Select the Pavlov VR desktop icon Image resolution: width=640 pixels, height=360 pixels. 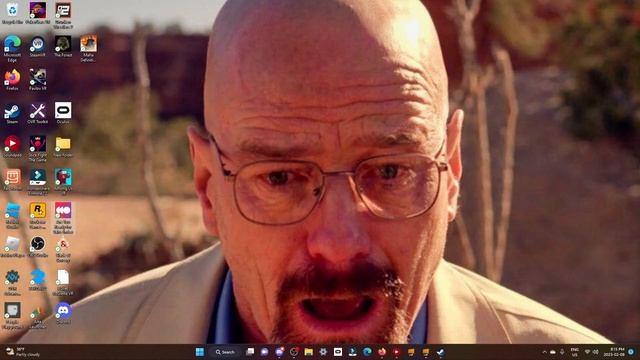click(38, 80)
